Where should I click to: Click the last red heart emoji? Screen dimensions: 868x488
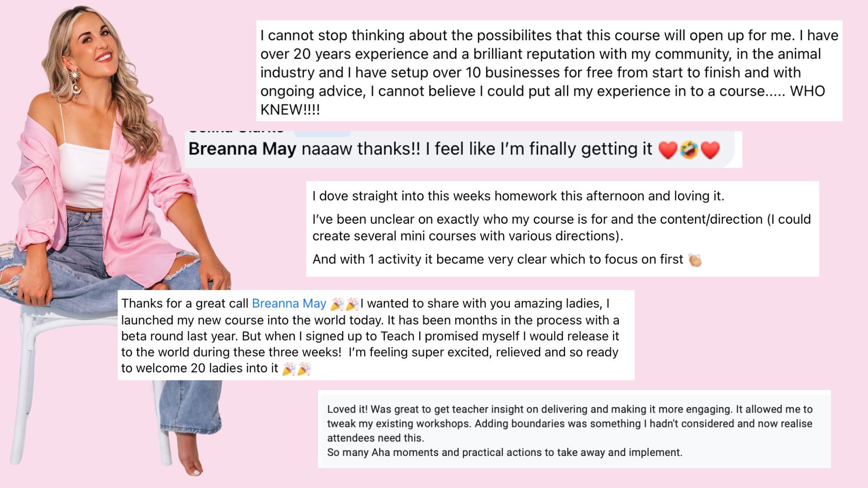(x=710, y=150)
